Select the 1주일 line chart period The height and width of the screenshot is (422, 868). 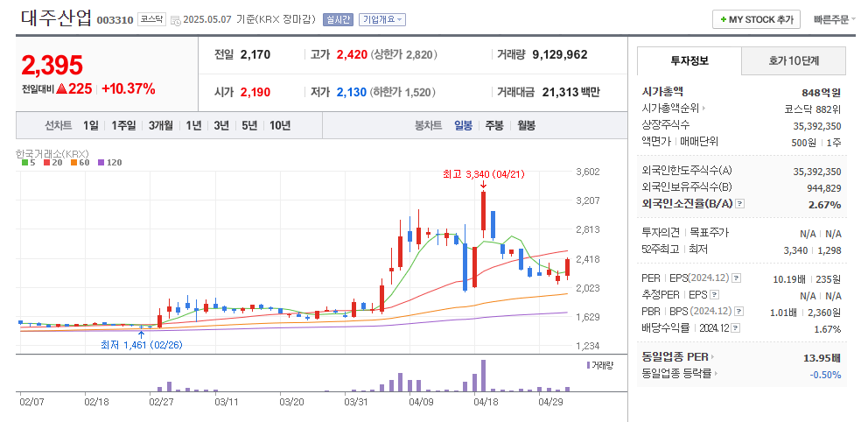pyautogui.click(x=122, y=126)
